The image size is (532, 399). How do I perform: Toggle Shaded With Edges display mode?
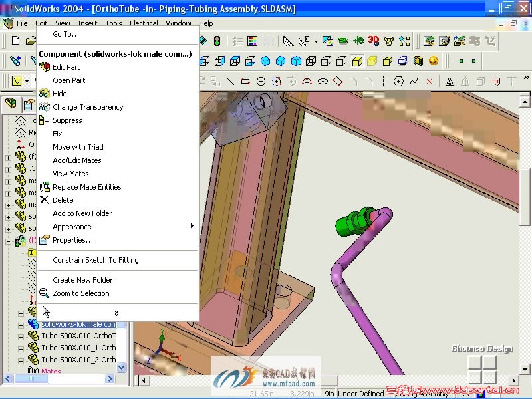(357, 61)
